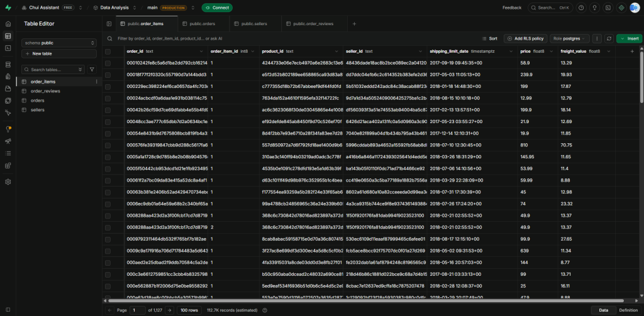Open the Table Editor sidebar icon
This screenshot has width=644, height=316.
coord(8,36)
